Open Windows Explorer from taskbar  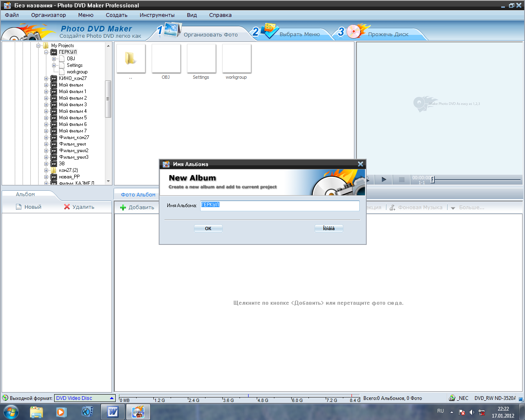(37, 412)
